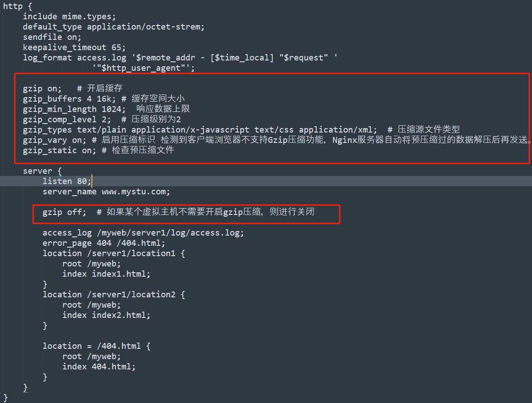Screen dimensions: 532x403
Task: Click the 'gzip off;' directive text
Action: (x=65, y=212)
